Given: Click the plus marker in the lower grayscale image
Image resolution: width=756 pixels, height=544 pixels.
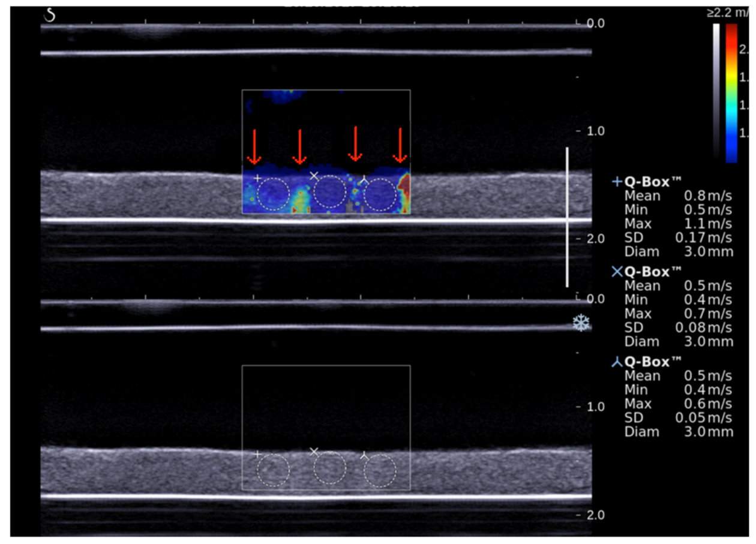Looking at the screenshot, I should (x=257, y=455).
